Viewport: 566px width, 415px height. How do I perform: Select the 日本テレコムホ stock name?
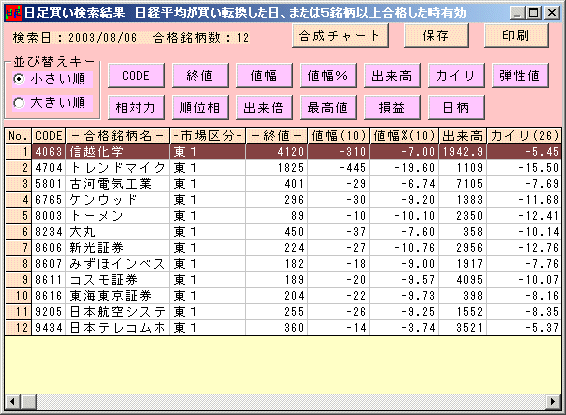[x=118, y=328]
